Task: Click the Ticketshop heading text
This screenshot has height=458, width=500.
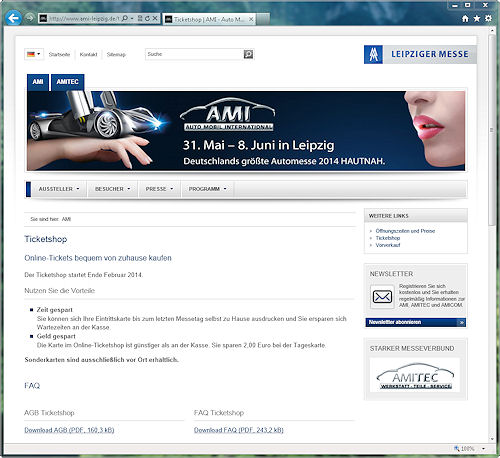Action: pos(46,239)
